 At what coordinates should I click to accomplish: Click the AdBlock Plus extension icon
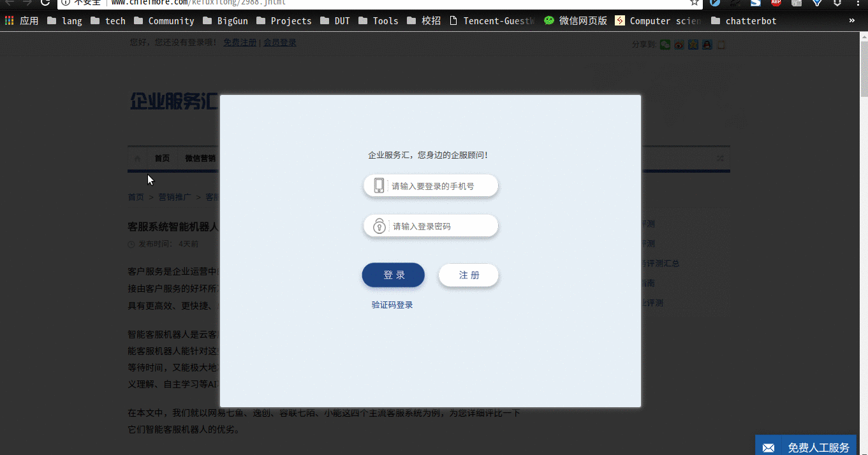tap(776, 3)
